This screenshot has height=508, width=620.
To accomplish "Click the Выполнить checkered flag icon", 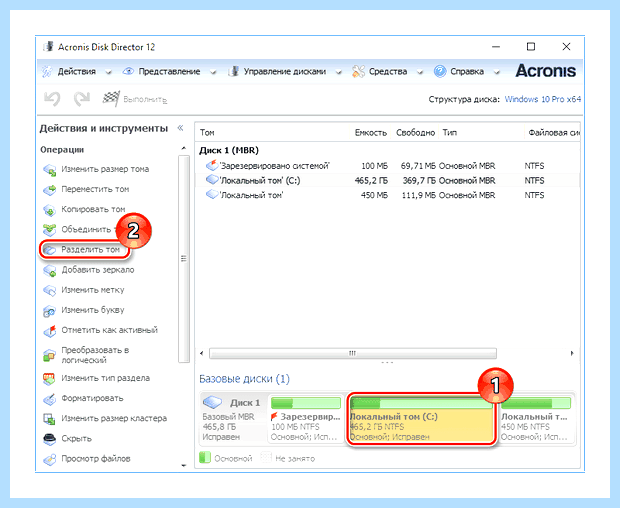I will (111, 98).
